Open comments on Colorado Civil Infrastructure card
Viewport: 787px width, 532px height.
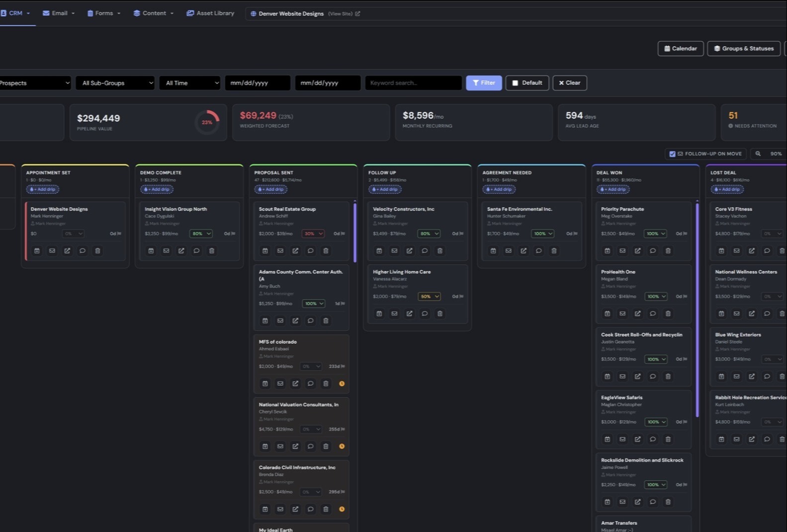(311, 509)
